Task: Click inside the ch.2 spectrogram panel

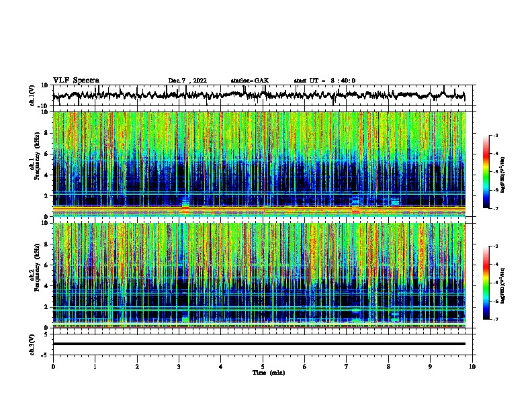Action: coord(259,275)
